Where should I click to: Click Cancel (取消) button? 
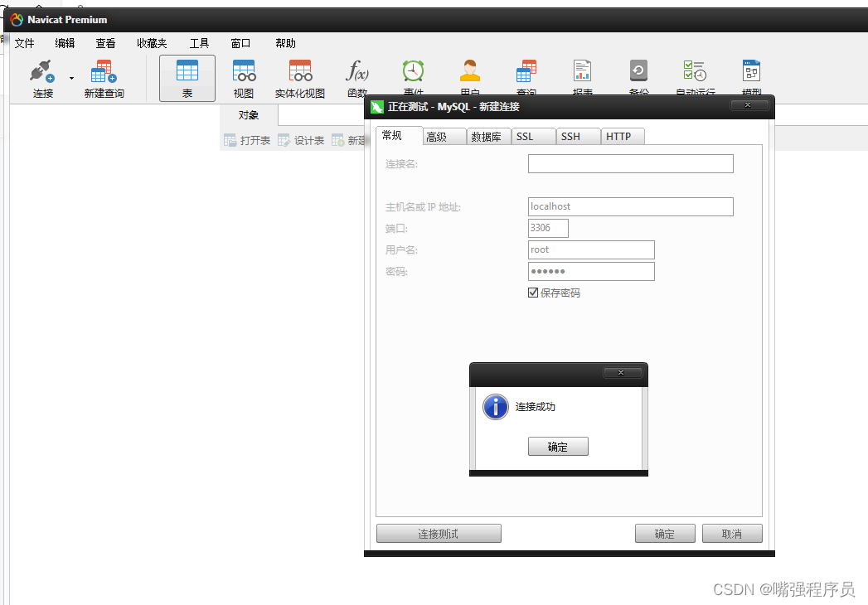(732, 534)
